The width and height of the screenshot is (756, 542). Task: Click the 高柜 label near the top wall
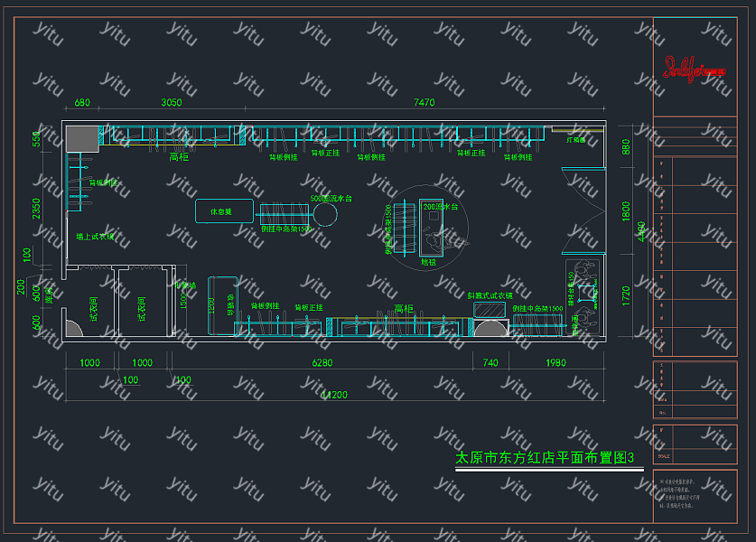tap(178, 156)
